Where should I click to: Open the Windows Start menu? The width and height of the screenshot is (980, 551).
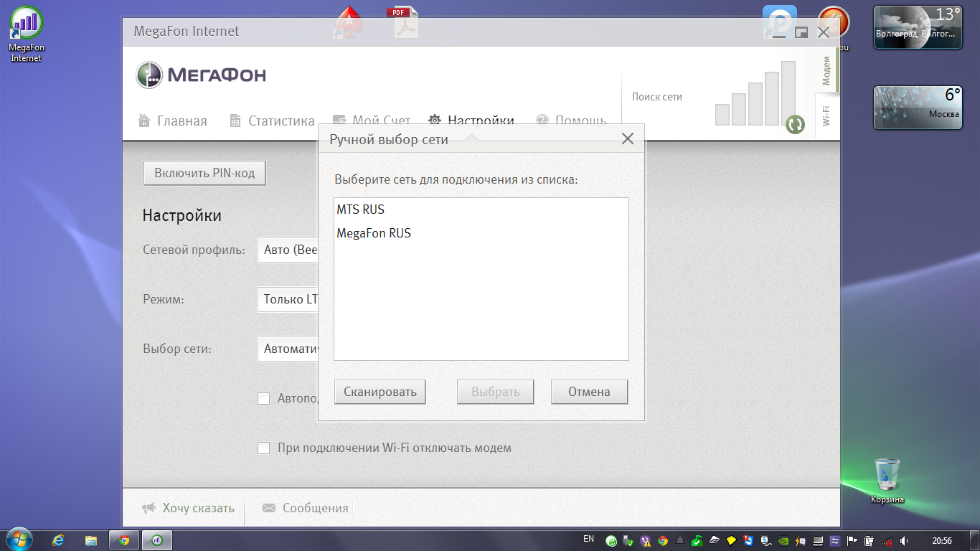tap(18, 540)
